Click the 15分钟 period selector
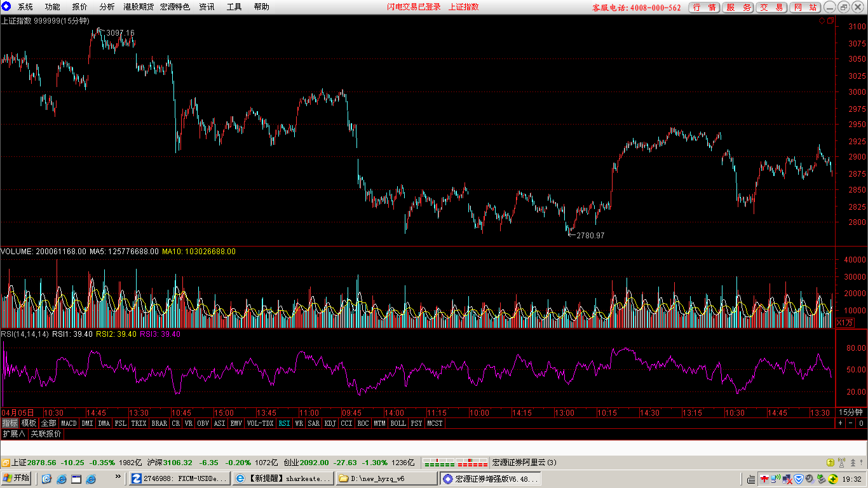The image size is (868, 488). (x=851, y=412)
